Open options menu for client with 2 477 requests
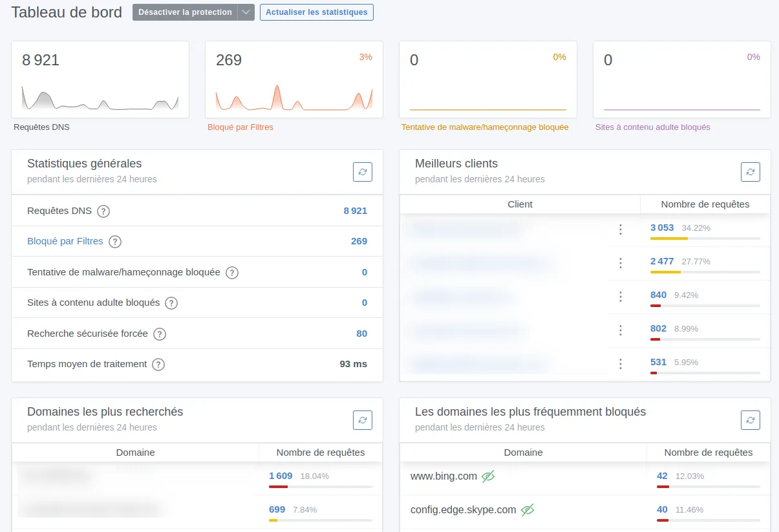The image size is (779, 532). click(621, 263)
